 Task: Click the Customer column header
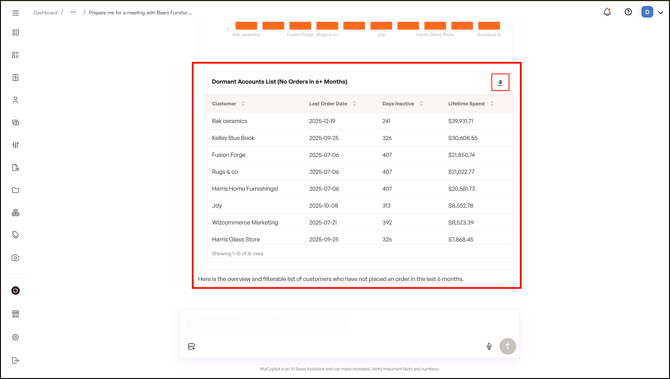pyautogui.click(x=224, y=104)
